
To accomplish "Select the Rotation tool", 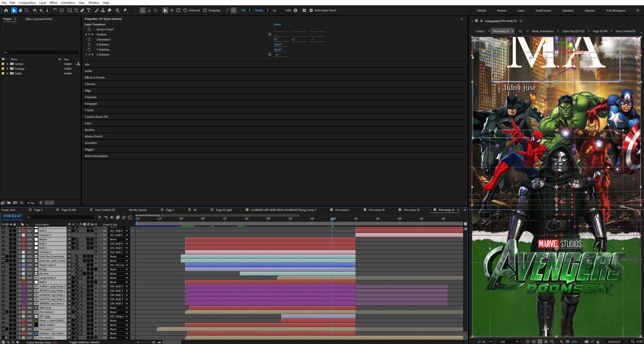I will [55, 10].
